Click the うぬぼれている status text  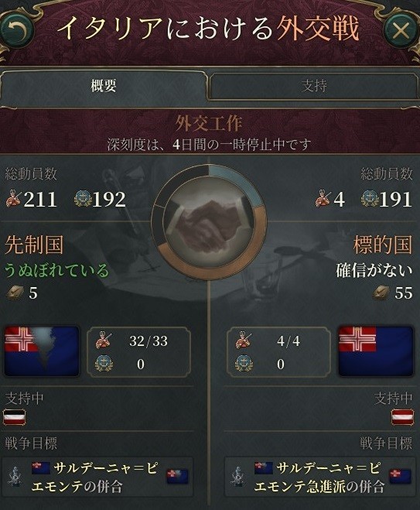pos(56,271)
